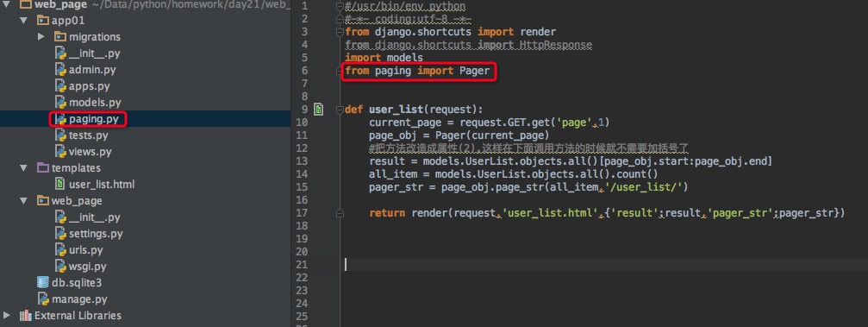868x327 pixels.
Task: Click the 'return render(request' statement
Action: point(607,213)
